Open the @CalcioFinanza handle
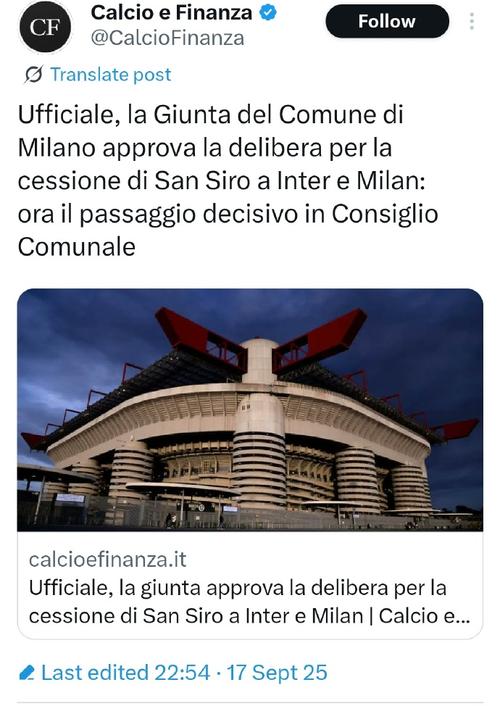Image resolution: width=500 pixels, height=706 pixels. point(167,38)
